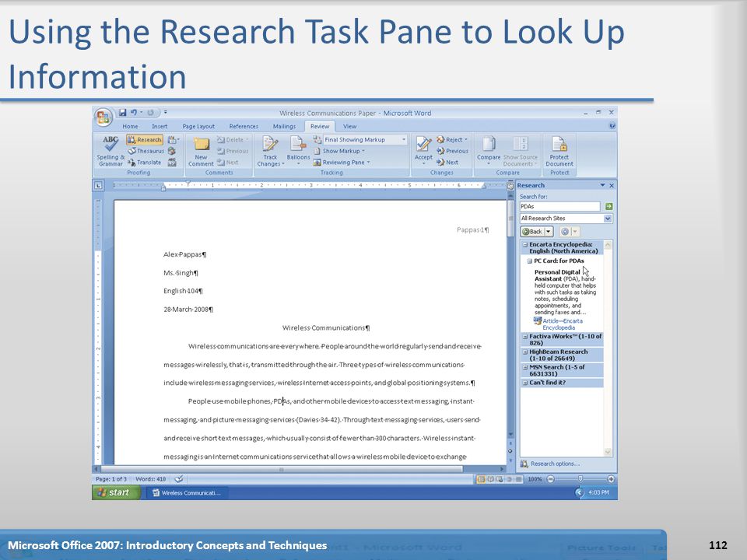Image resolution: width=747 pixels, height=560 pixels.
Task: Click the Translate tool
Action: click(x=144, y=163)
